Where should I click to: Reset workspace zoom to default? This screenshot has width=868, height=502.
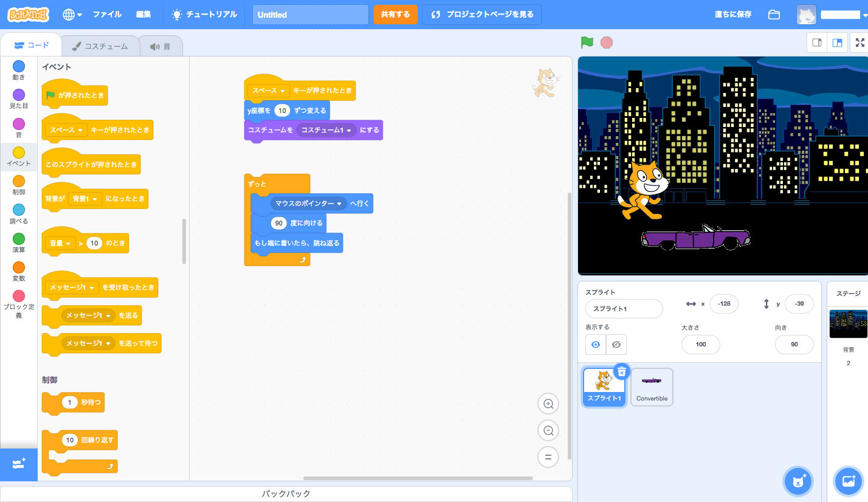pos(548,457)
